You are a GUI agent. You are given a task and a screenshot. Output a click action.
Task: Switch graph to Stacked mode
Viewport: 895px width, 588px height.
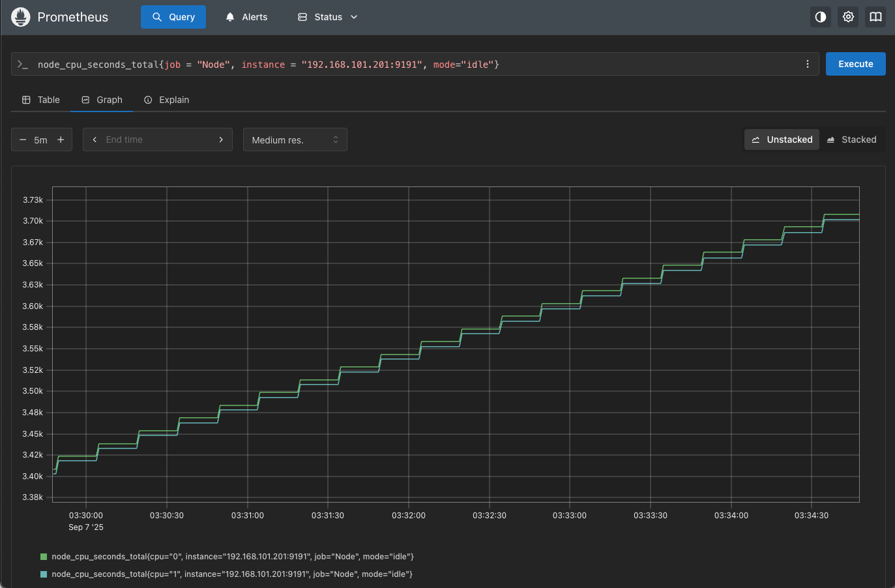[x=851, y=140]
